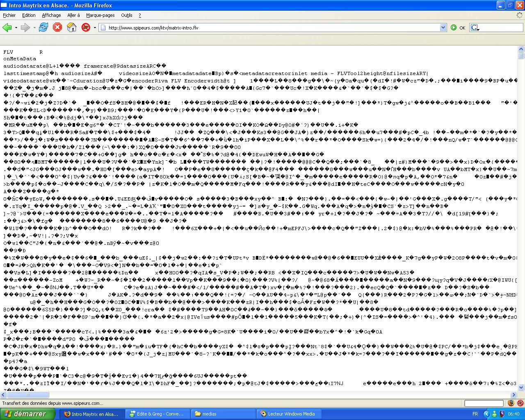Switch to medias folder taskbar button
Image resolution: width=525 pixels, height=420 pixels.
(224, 414)
